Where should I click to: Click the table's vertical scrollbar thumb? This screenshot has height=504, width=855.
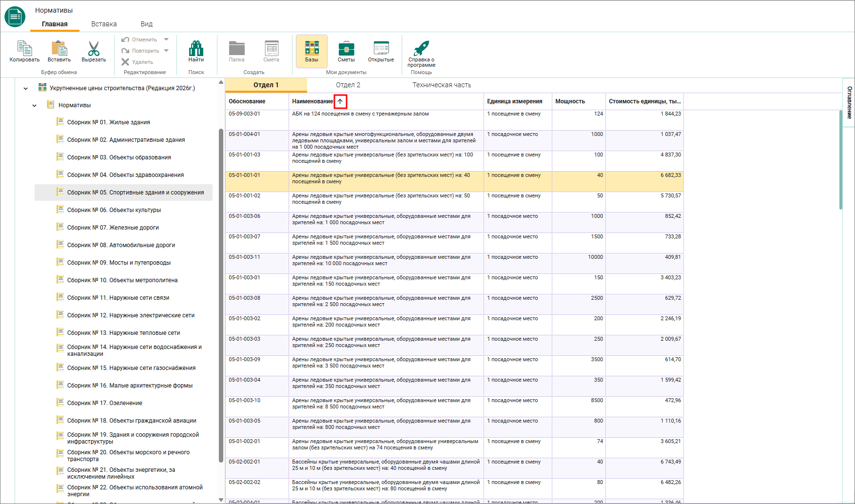point(841,160)
